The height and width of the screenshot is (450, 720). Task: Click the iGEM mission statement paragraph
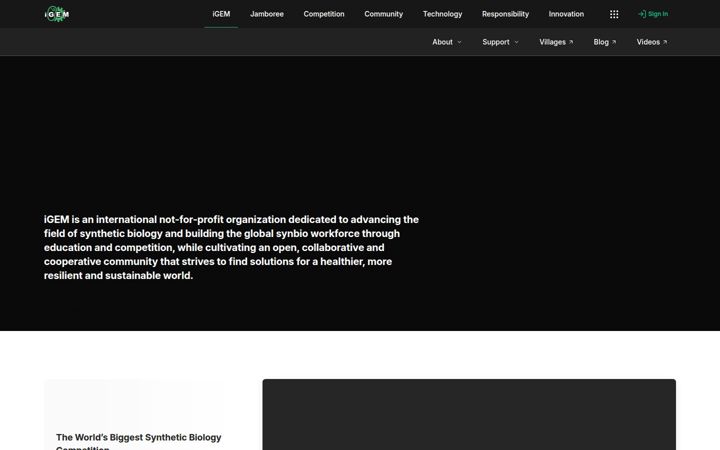click(x=231, y=248)
